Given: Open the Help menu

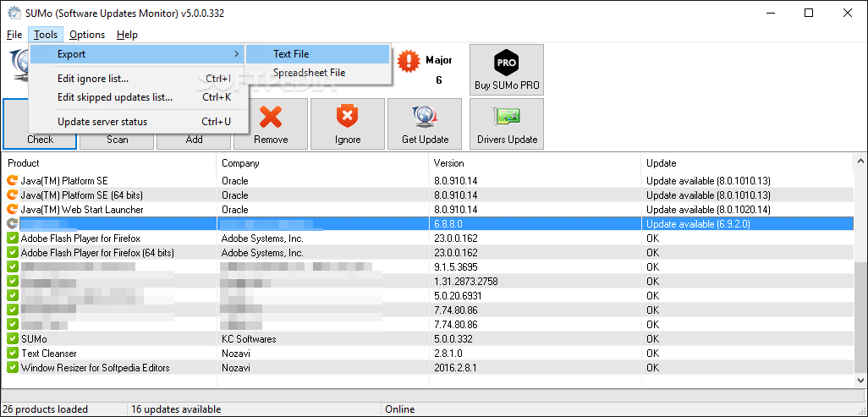Looking at the screenshot, I should tap(127, 35).
